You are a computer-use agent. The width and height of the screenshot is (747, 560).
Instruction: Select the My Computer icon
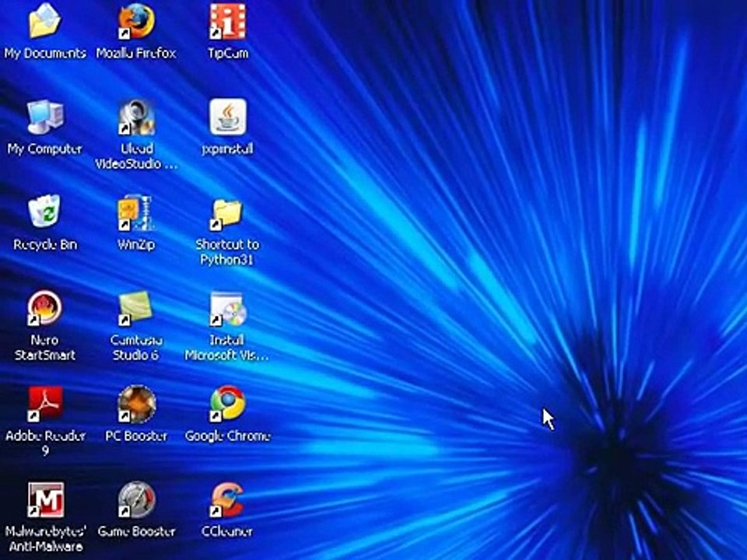click(45, 117)
